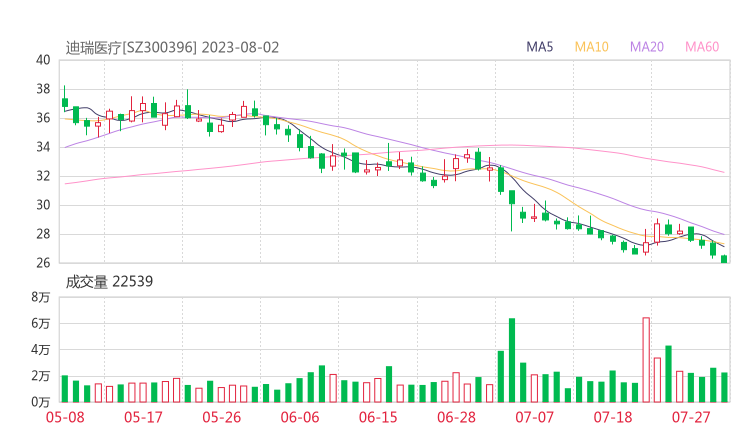Click the 40 price axis label
The image size is (740, 440).
43,60
